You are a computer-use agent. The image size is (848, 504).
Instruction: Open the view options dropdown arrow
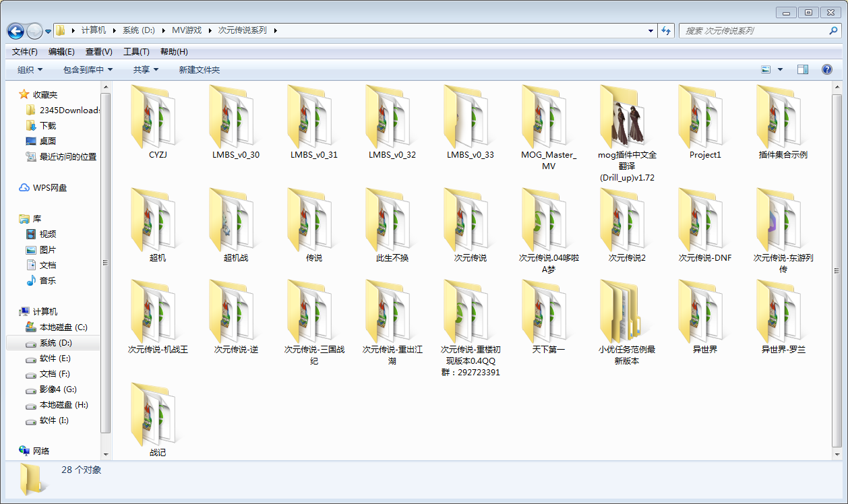781,69
